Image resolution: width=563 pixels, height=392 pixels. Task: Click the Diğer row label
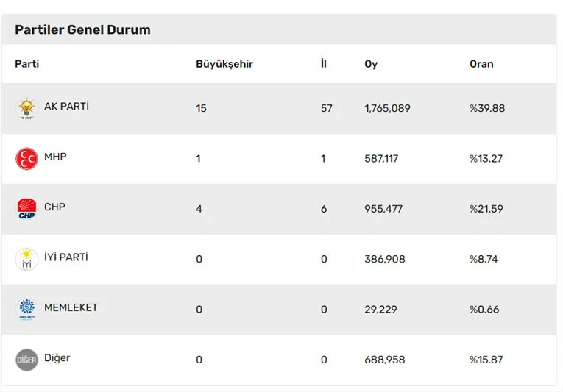click(57, 358)
